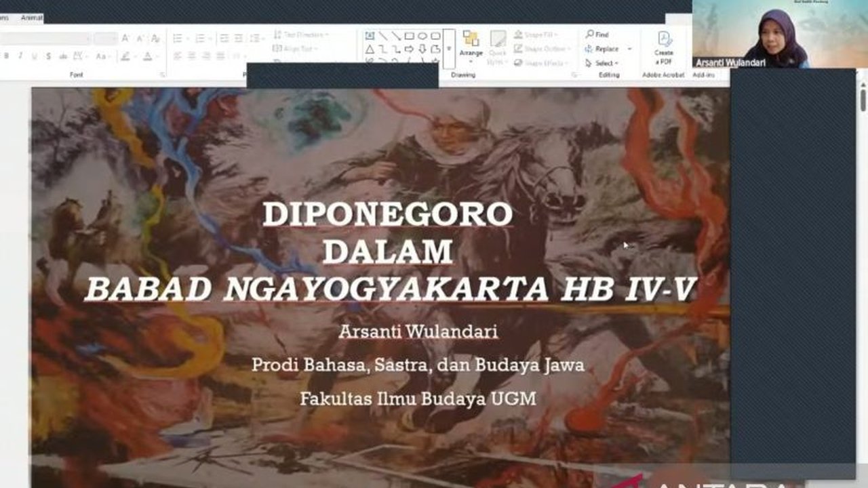Screen dimensions: 868x488
Task: Open the Find tool
Action: tap(601, 34)
